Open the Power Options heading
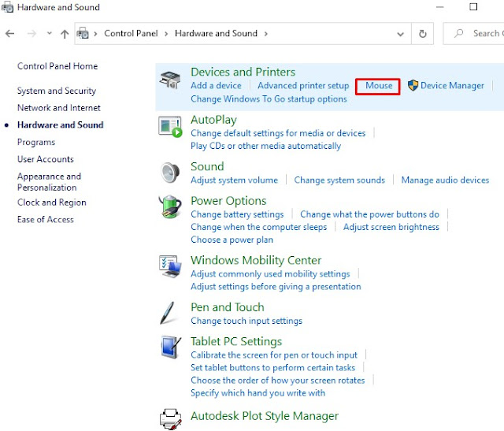Image resolution: width=504 pixels, height=431 pixels. click(228, 201)
